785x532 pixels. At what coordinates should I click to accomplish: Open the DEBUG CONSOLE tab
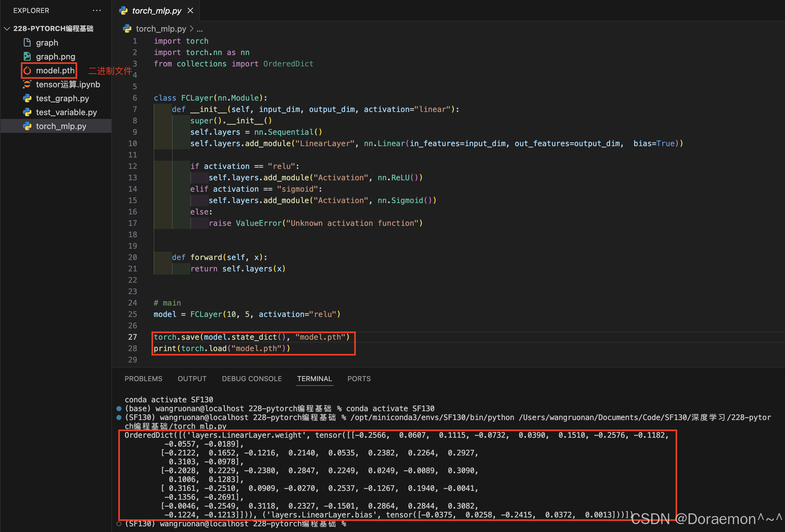252,379
